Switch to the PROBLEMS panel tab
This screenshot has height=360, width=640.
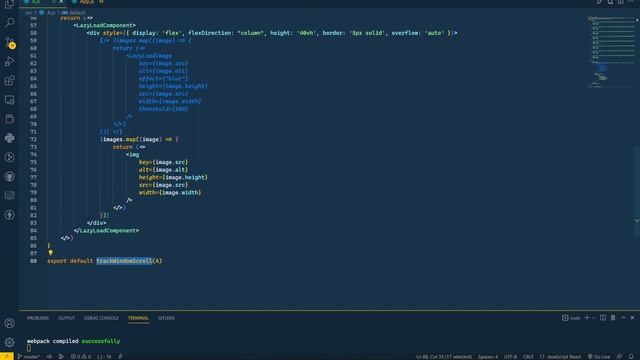click(38, 318)
